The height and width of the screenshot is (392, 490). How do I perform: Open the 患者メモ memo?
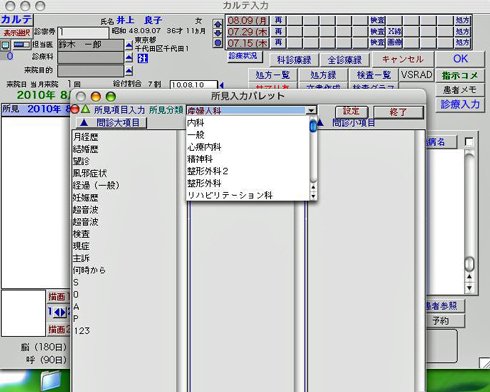460,90
